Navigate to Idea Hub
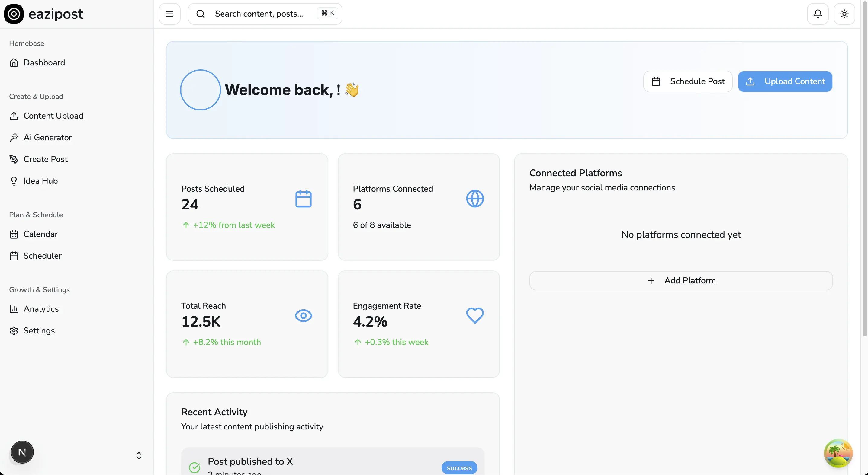Image resolution: width=868 pixels, height=475 pixels. point(77,181)
